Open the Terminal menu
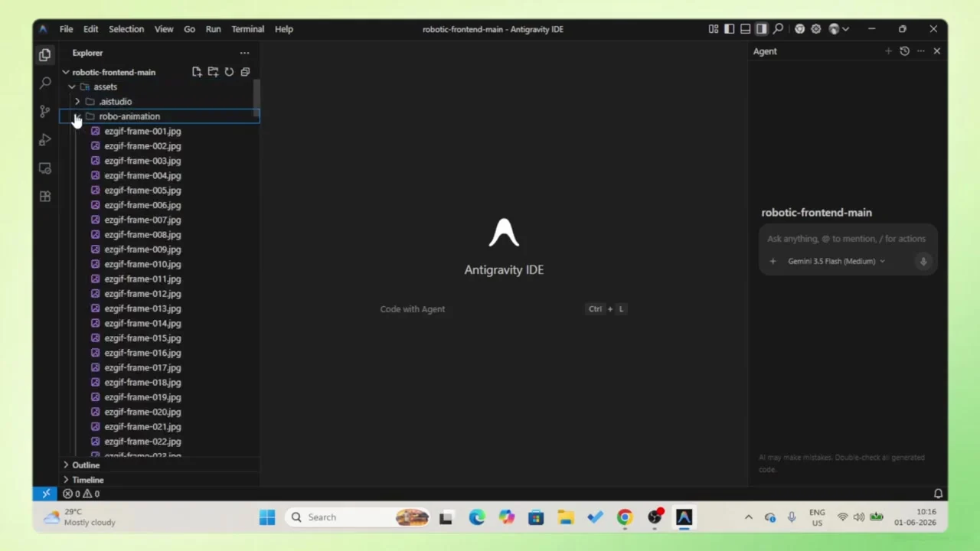The image size is (980, 551). [248, 29]
